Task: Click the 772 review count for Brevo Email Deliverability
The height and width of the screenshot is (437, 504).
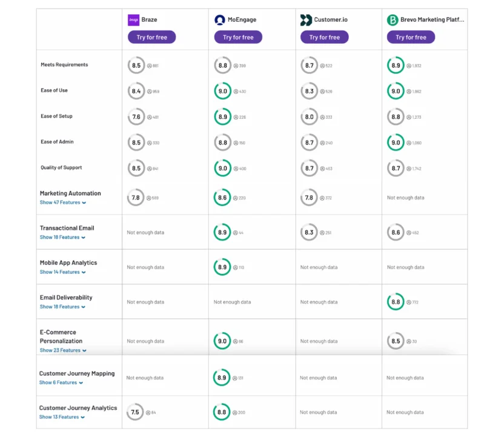Action: pos(416,302)
